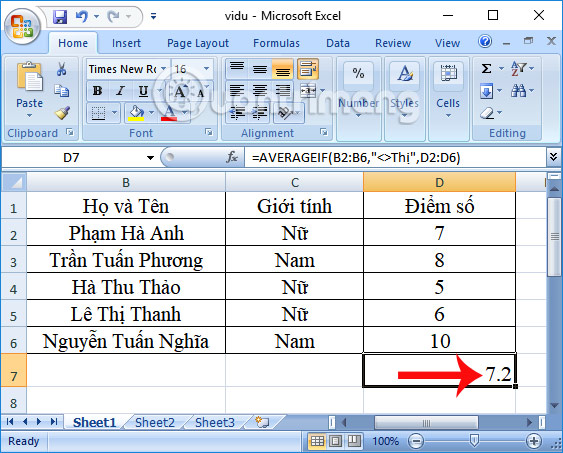Select all cells with corner triangle
The width and height of the screenshot is (563, 453).
(14, 182)
